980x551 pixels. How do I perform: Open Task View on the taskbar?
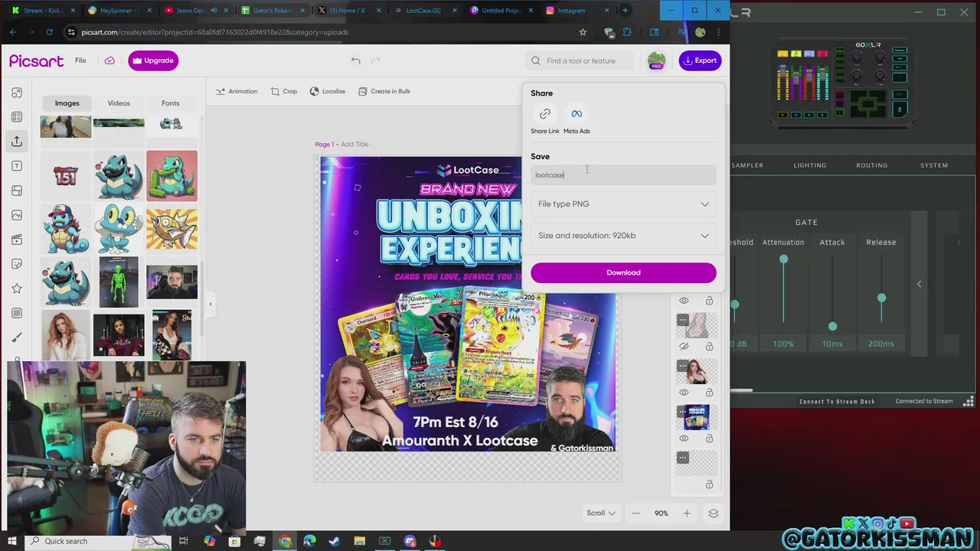point(184,541)
